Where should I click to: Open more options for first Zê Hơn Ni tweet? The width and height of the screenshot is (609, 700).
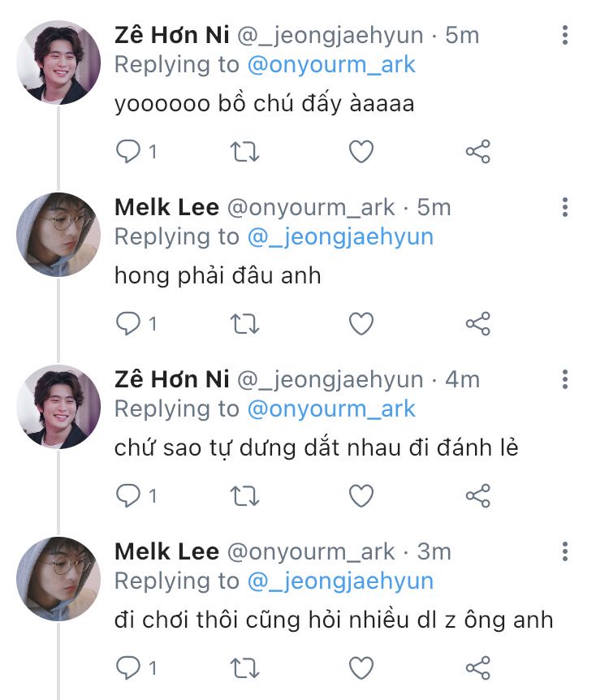565,36
